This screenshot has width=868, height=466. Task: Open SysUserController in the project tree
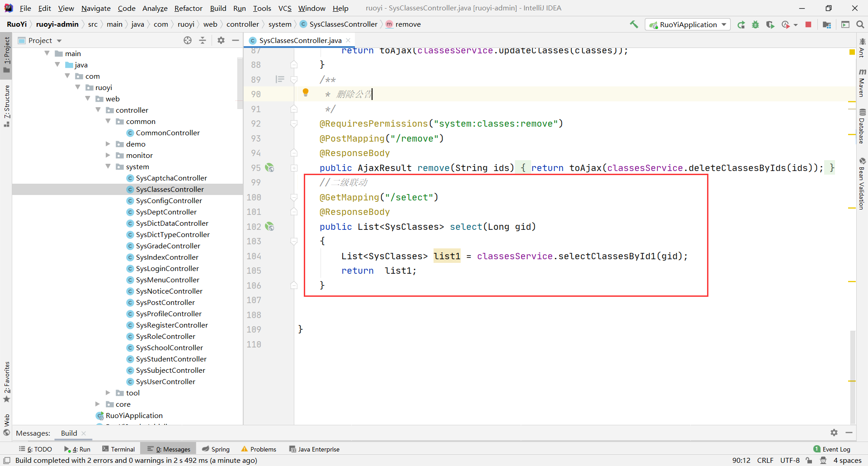[165, 381]
